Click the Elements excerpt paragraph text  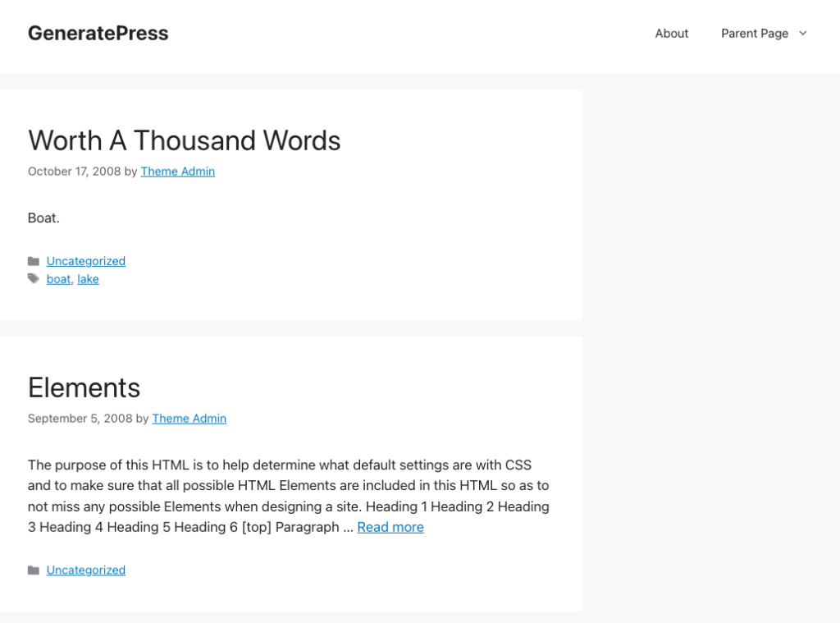click(x=279, y=486)
